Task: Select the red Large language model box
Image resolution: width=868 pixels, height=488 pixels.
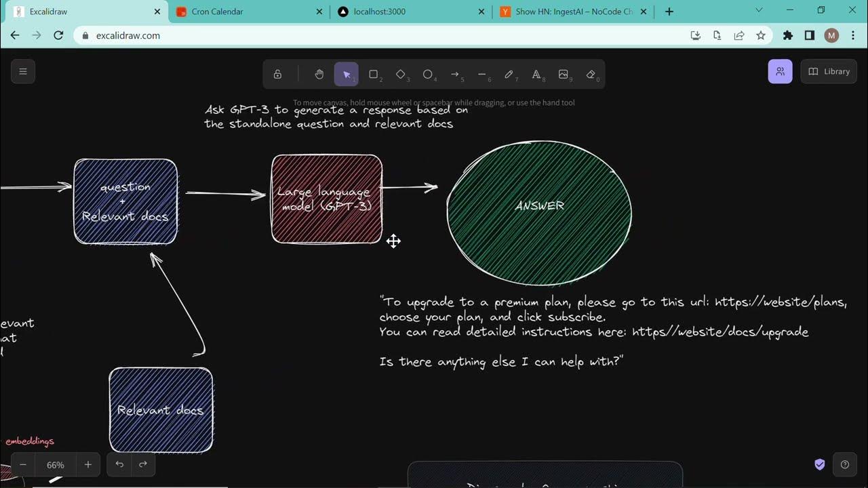Action: point(327,199)
